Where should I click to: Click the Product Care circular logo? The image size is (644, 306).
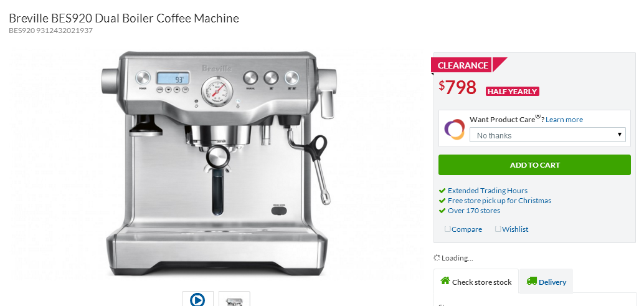click(454, 130)
